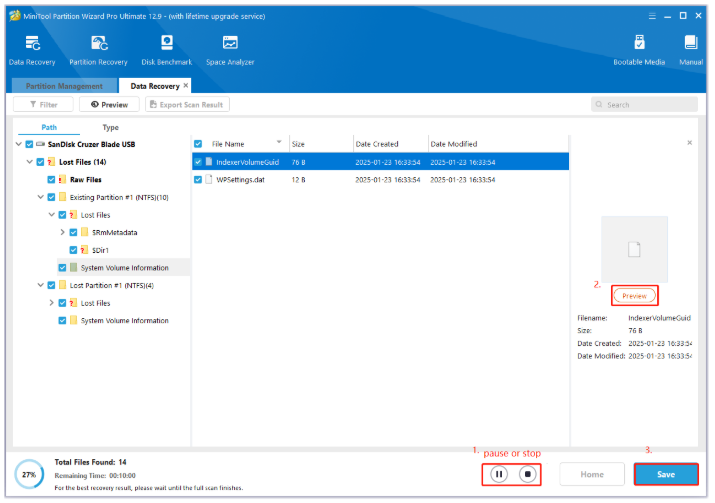715x503 pixels.
Task: Select System Volume Information under Lost Partition #1
Action: (124, 321)
